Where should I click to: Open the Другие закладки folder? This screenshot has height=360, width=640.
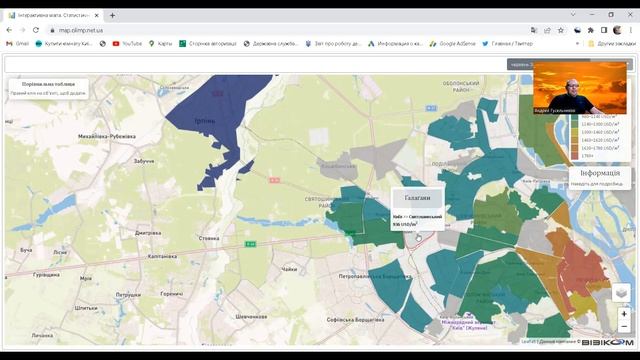(611, 43)
